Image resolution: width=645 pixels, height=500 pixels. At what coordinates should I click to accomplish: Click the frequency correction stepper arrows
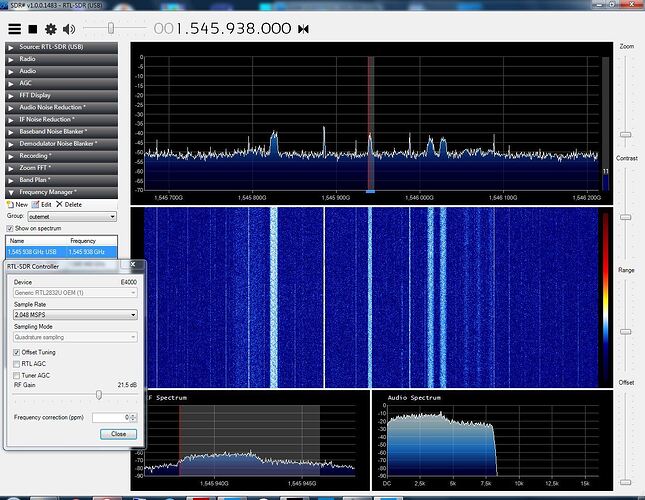coord(133,417)
